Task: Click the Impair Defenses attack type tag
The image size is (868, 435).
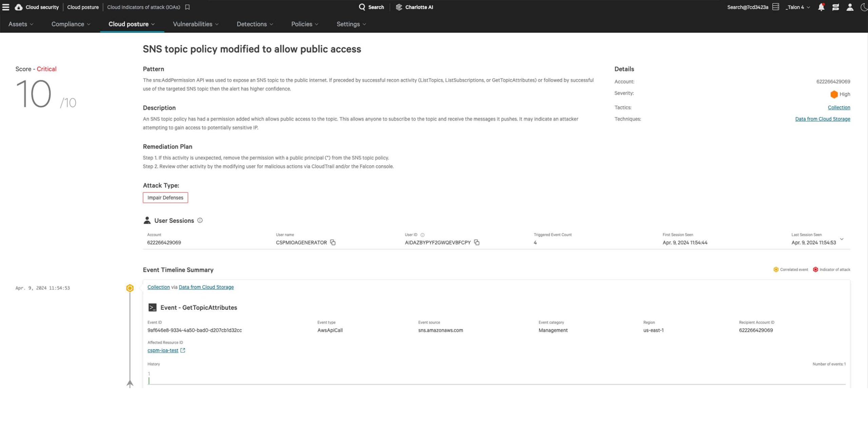Action: [x=165, y=197]
